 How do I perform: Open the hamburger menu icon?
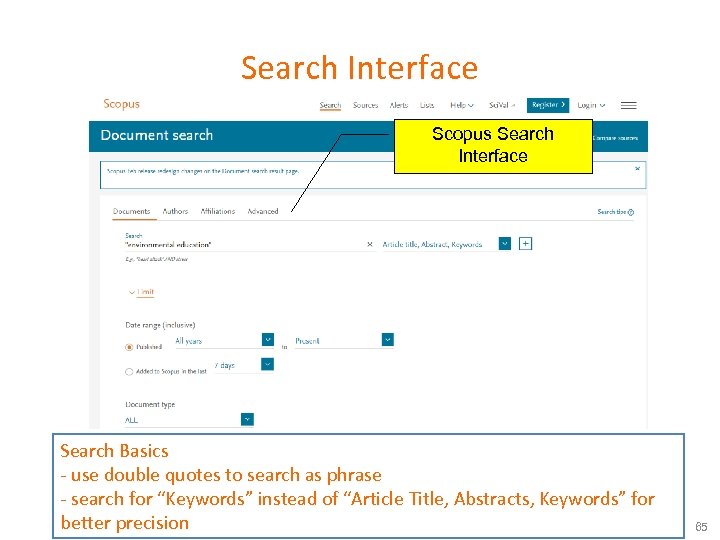coord(628,105)
